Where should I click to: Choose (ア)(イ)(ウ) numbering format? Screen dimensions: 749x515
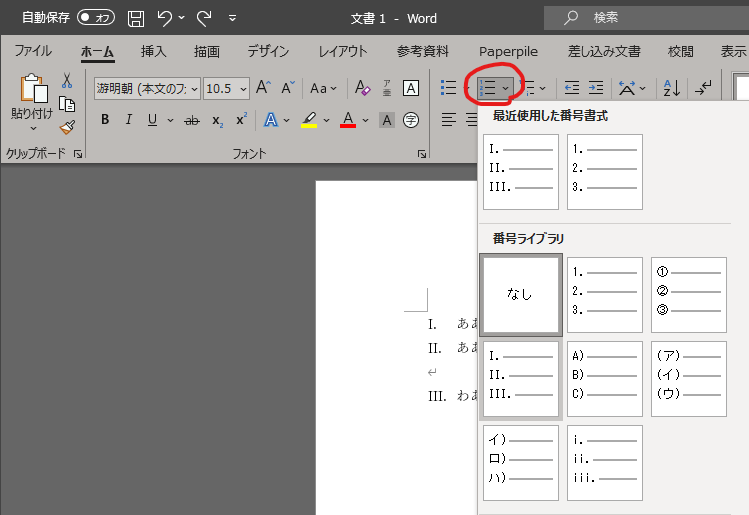(688, 379)
